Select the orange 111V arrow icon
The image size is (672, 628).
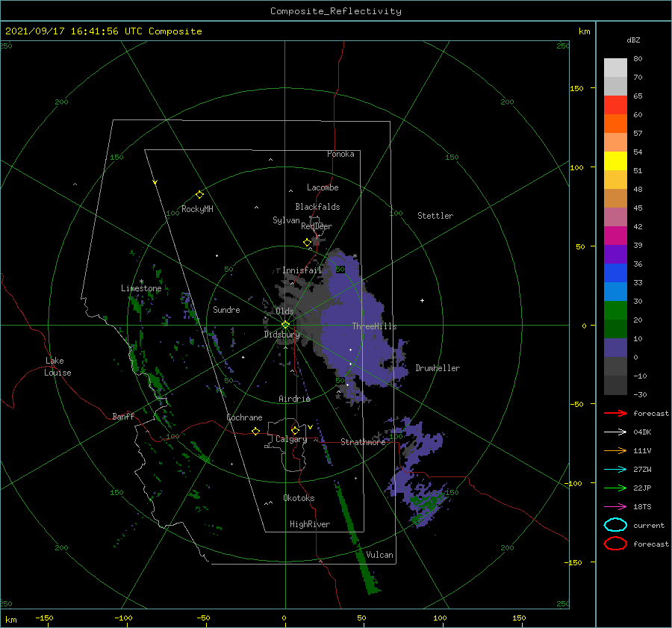click(x=615, y=450)
